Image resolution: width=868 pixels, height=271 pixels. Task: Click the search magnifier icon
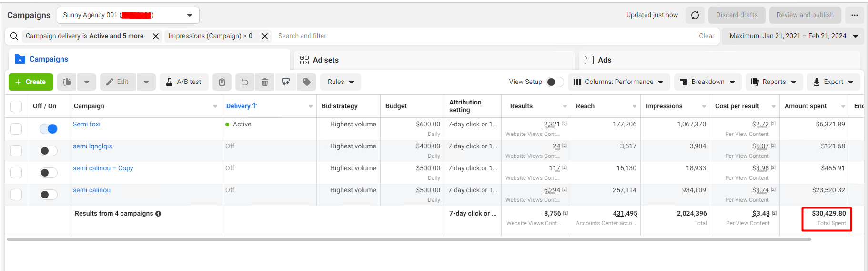pyautogui.click(x=14, y=36)
